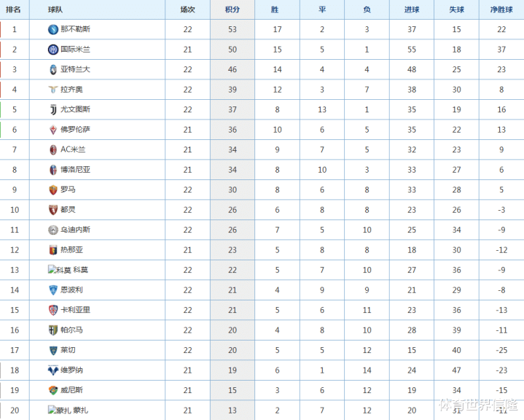This screenshot has width=524, height=420.
Task: Click the Roma crest icon
Action: click(x=52, y=190)
